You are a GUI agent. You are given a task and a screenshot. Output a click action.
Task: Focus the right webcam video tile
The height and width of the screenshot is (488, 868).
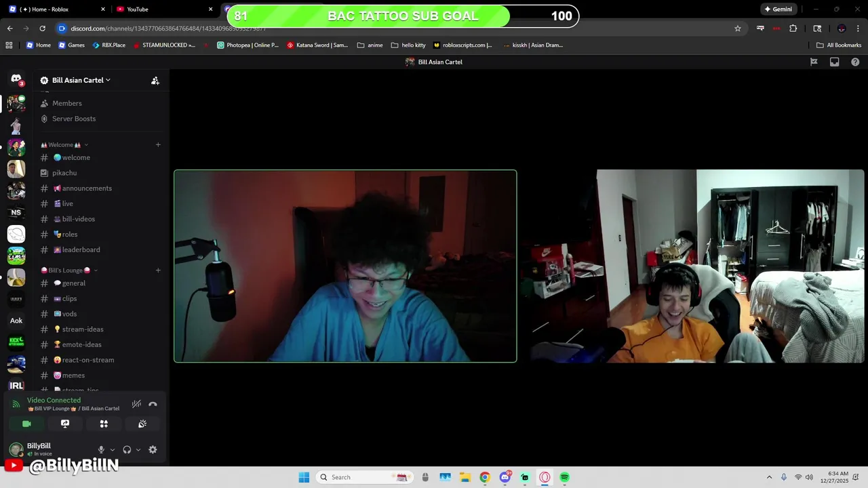point(693,266)
